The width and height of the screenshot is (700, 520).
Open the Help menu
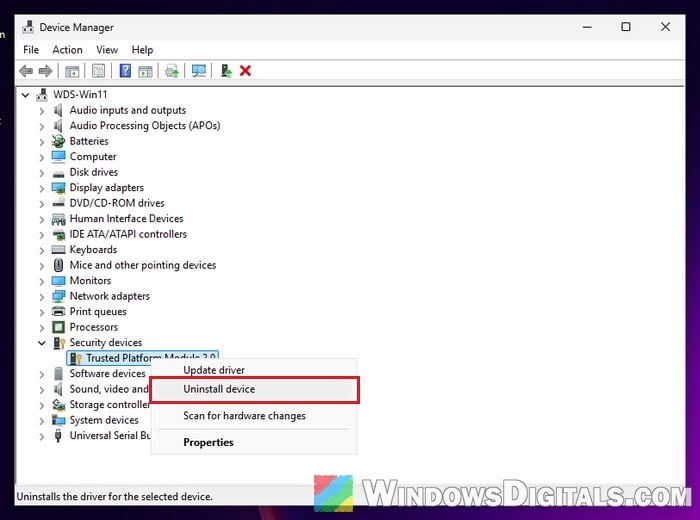pos(142,50)
